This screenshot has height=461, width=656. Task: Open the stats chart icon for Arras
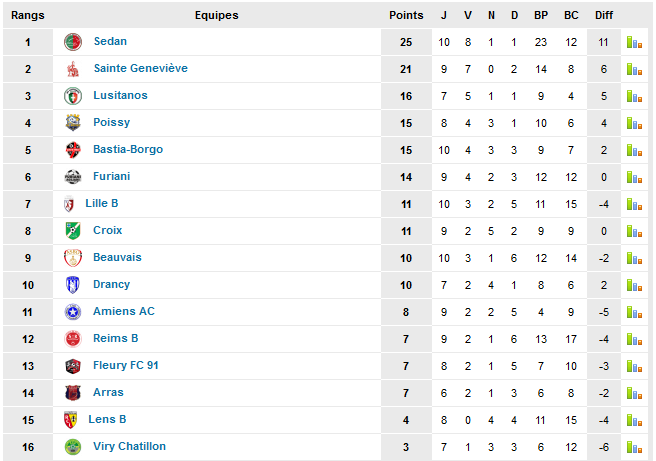634,393
